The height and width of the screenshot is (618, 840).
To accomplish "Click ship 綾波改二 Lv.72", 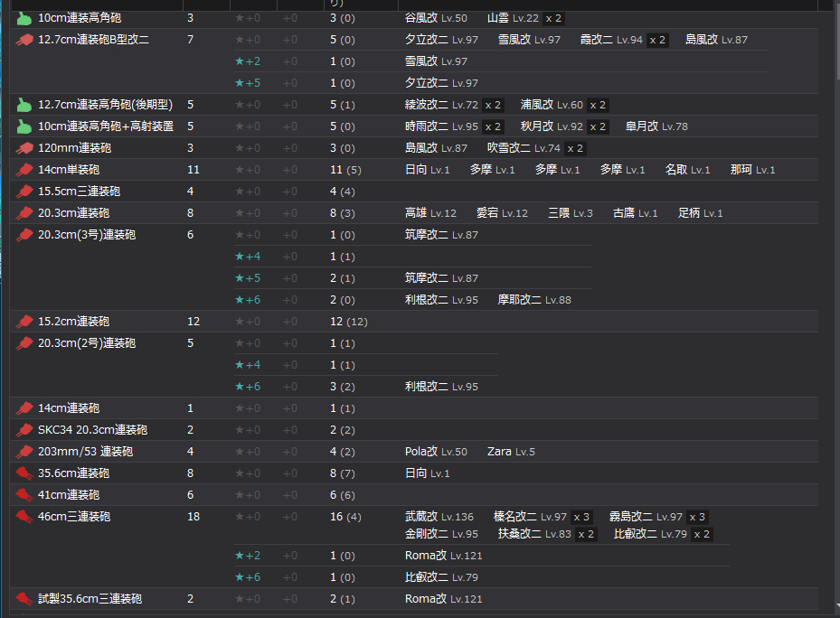I will pyautogui.click(x=441, y=105).
